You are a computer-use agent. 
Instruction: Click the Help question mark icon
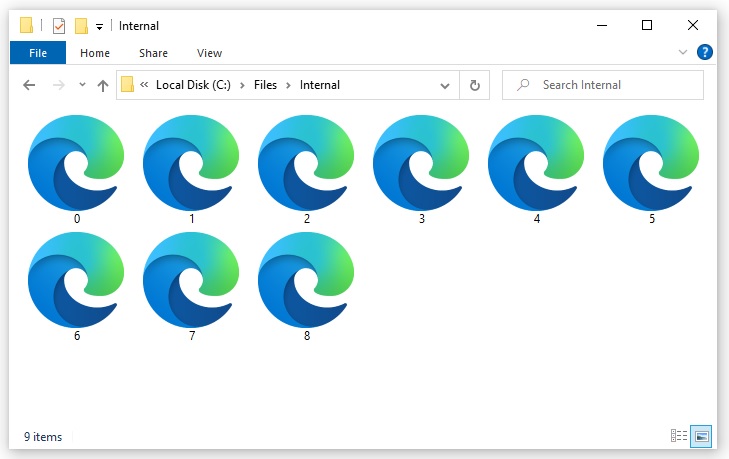704,52
